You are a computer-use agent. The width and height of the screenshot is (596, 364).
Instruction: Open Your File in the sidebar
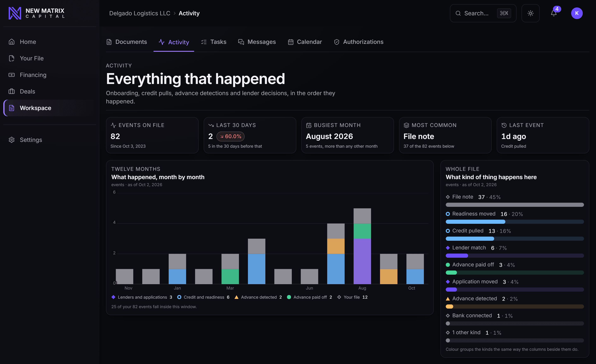pos(50,58)
